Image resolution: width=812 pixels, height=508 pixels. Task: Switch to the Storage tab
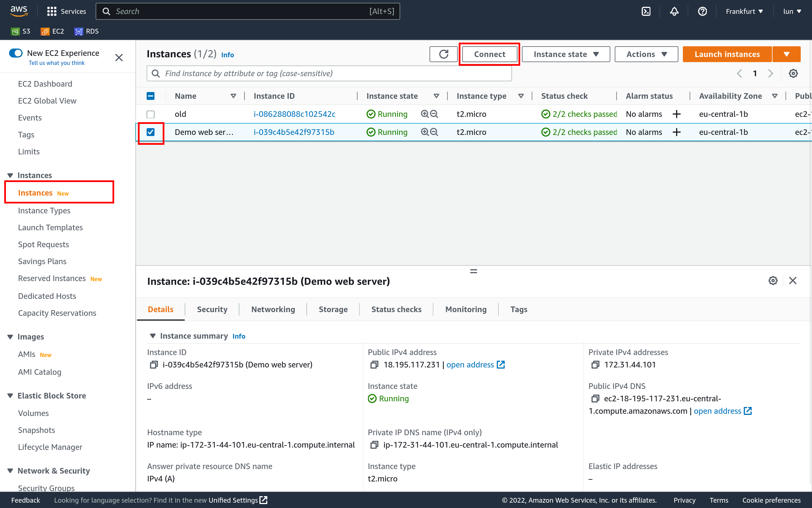pos(333,309)
